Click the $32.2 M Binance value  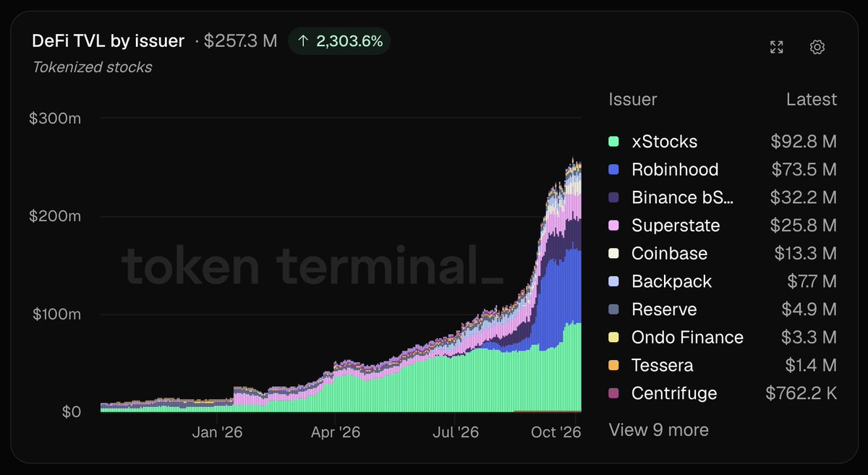pyautogui.click(x=804, y=197)
